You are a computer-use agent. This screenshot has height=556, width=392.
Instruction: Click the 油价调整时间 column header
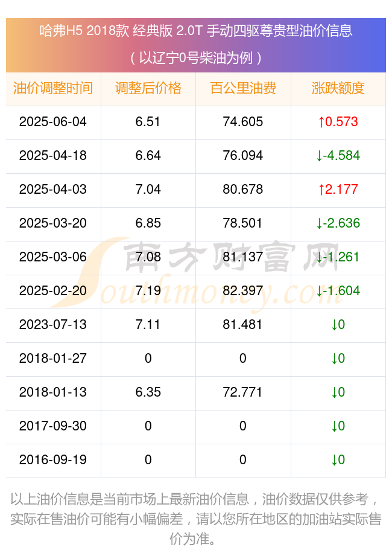pos(53,89)
